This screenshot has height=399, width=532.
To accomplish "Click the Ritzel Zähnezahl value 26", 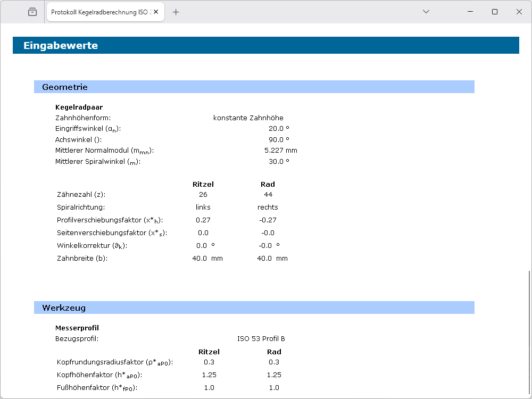I will [203, 195].
